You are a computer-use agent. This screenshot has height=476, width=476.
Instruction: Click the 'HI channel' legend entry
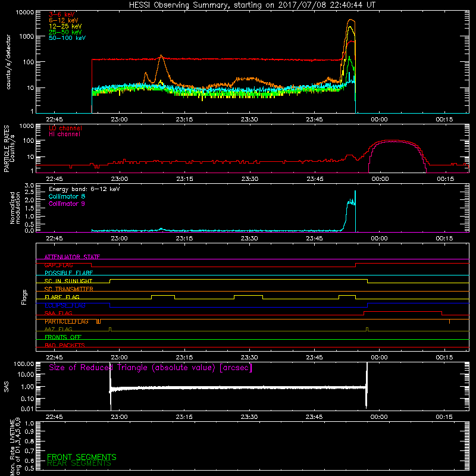pos(64,134)
